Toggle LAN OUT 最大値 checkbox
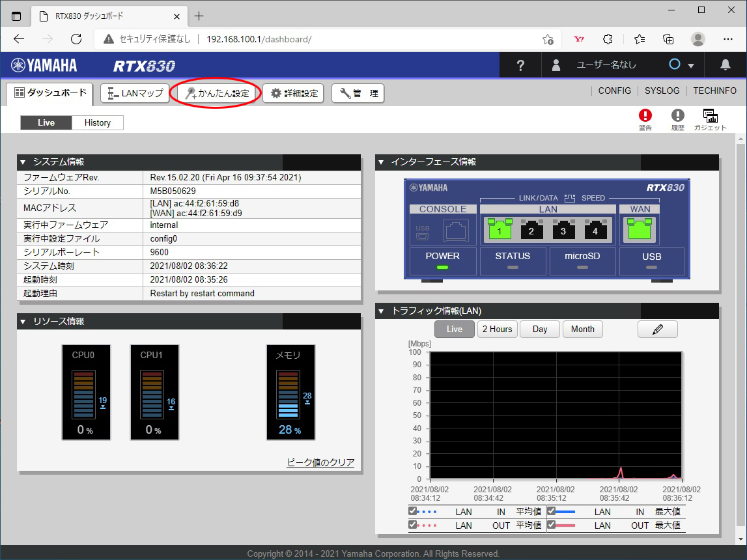 coord(551,525)
